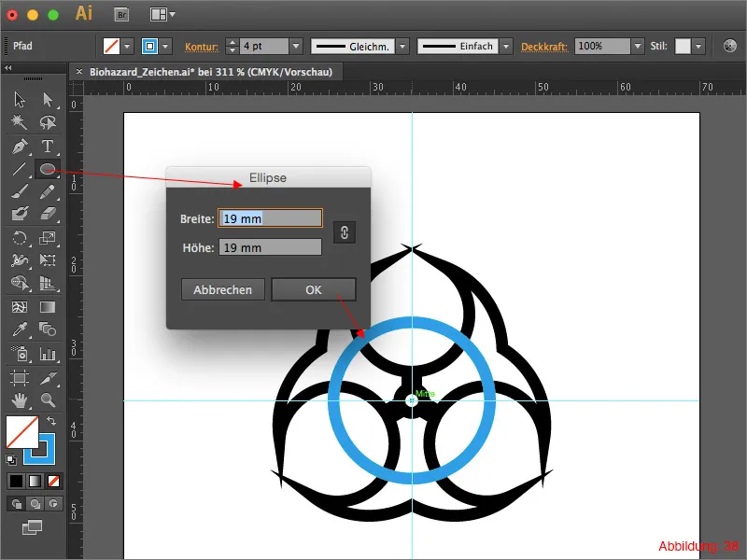Select the Blend tool
The height and width of the screenshot is (560, 747).
point(48,329)
